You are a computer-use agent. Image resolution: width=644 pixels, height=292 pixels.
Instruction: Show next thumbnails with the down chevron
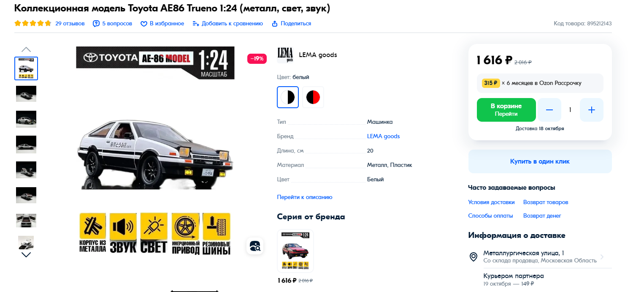[26, 255]
